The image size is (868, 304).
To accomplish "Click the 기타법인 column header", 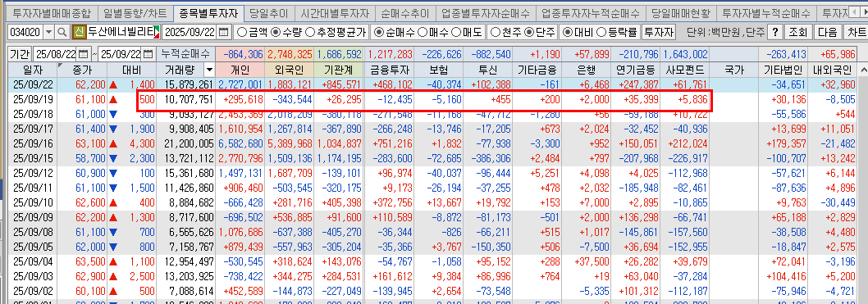I will point(783,70).
